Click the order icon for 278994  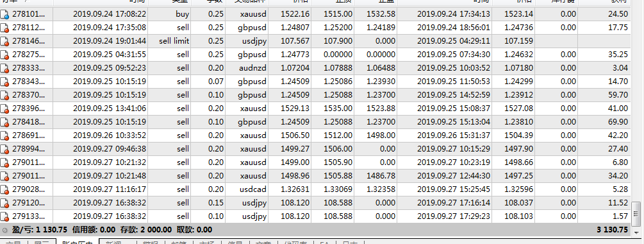pyautogui.click(x=5, y=150)
